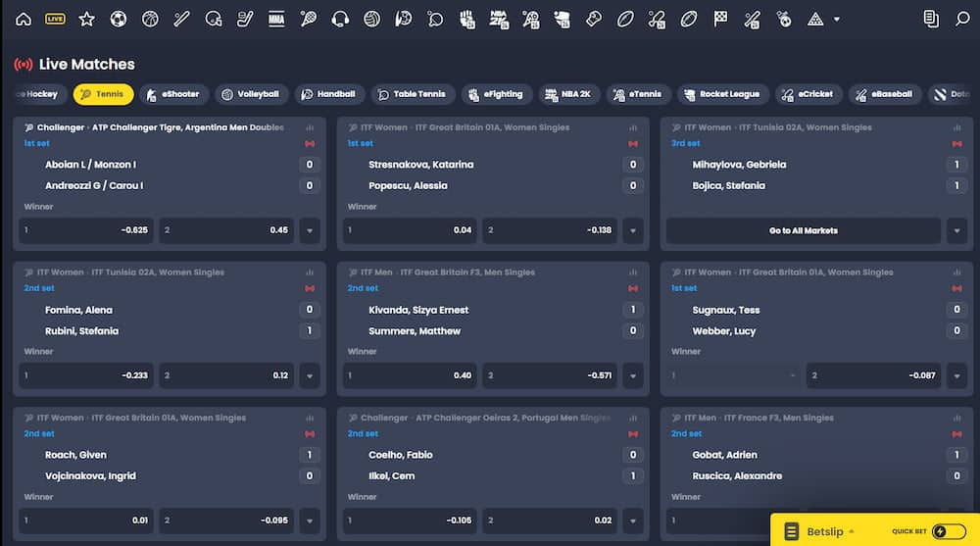Expand markets for Mihaylova vs Bojica match
Image resolution: width=980 pixels, height=546 pixels.
tap(956, 230)
